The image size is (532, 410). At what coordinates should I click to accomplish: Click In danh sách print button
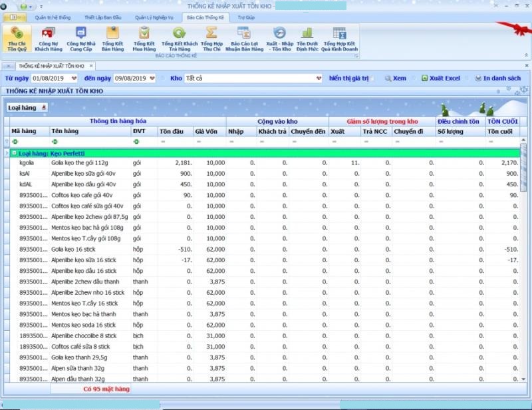coord(497,79)
